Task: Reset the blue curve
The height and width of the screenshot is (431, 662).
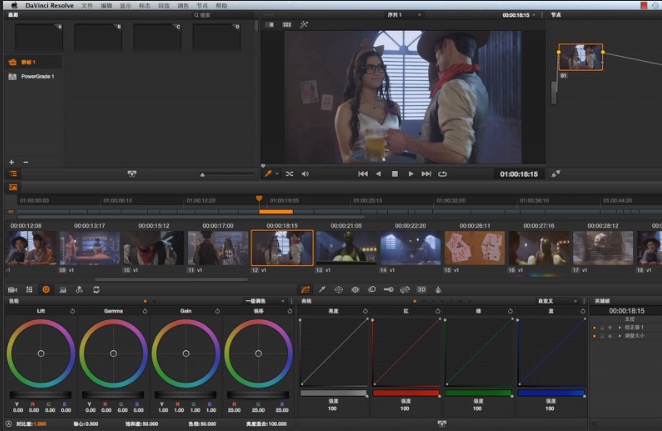Action: (x=583, y=311)
